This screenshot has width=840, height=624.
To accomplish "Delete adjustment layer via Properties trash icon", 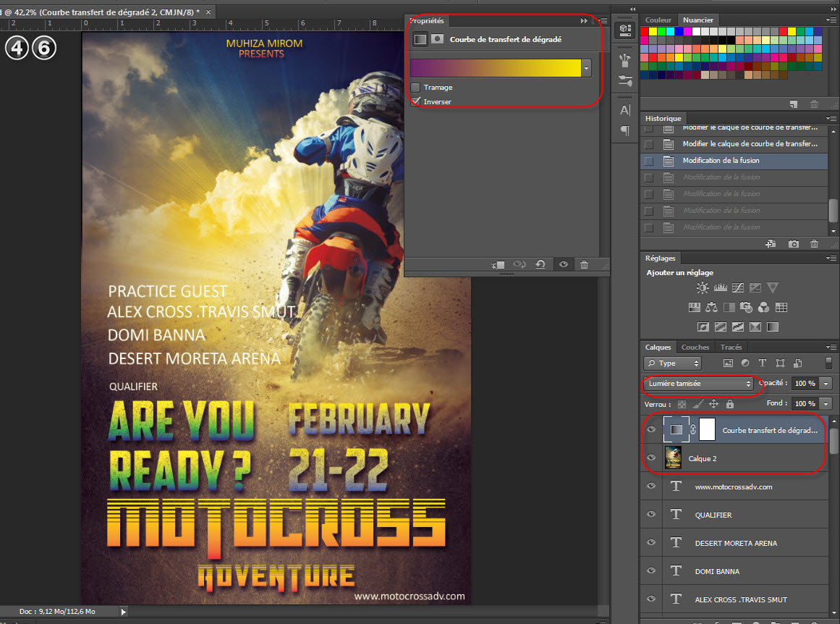I will 584,265.
